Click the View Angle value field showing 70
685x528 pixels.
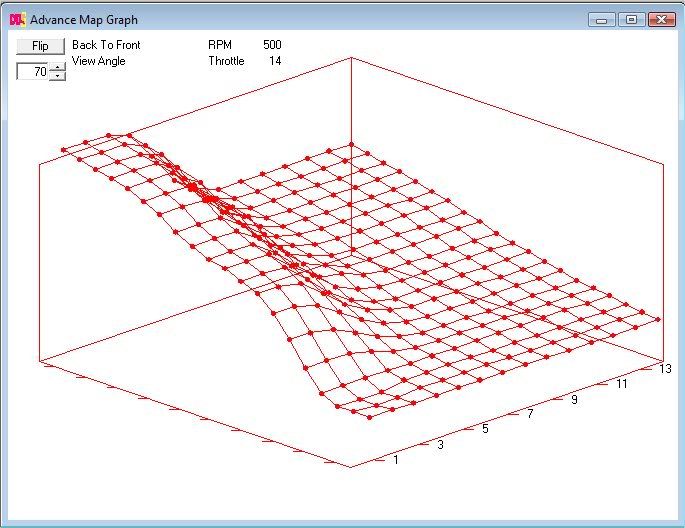pos(33,72)
